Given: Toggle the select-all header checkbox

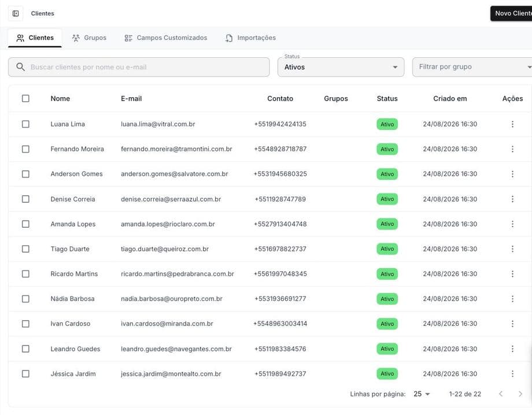Looking at the screenshot, I should pos(25,98).
